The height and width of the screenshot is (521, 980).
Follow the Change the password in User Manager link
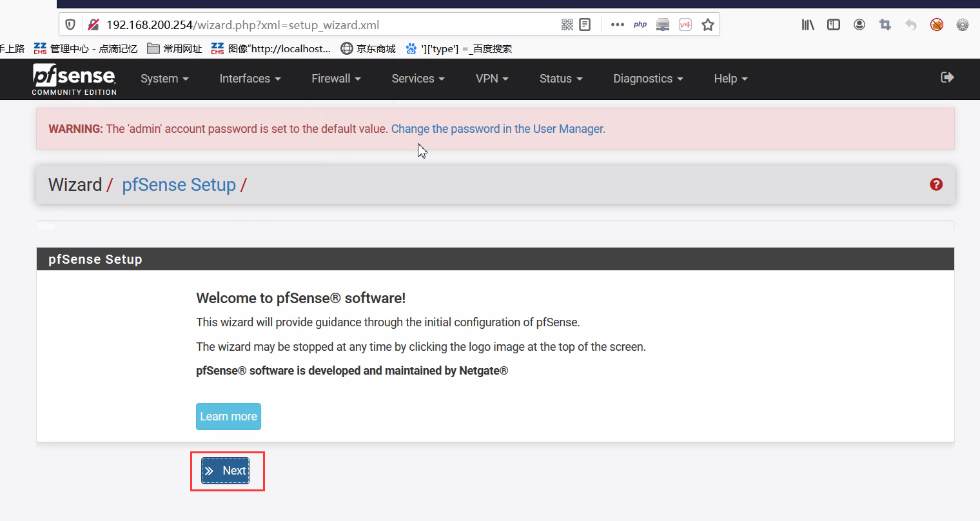(498, 129)
